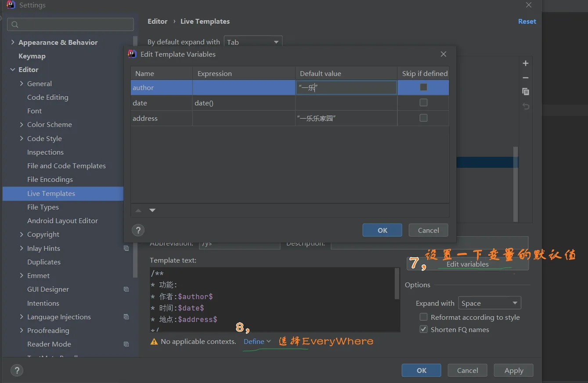Screen dimensions: 588x383
Task: Edit the author default value field
Action: [x=346, y=87]
